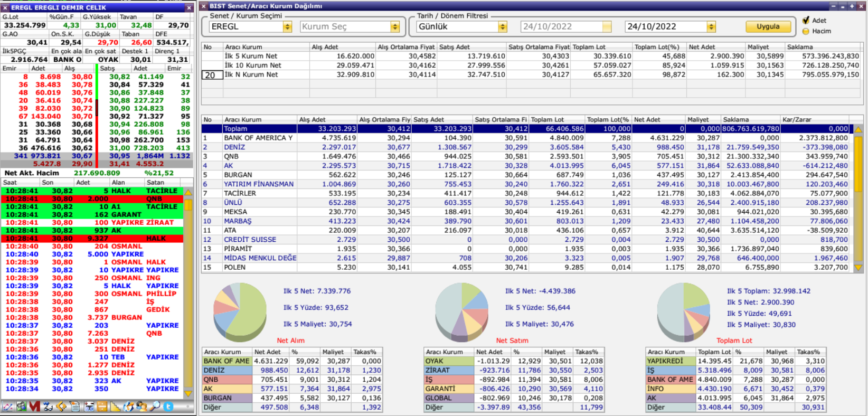Click the number 20 box beside İlk N Kurum Net
This screenshot has height=416, width=868.
[x=212, y=75]
